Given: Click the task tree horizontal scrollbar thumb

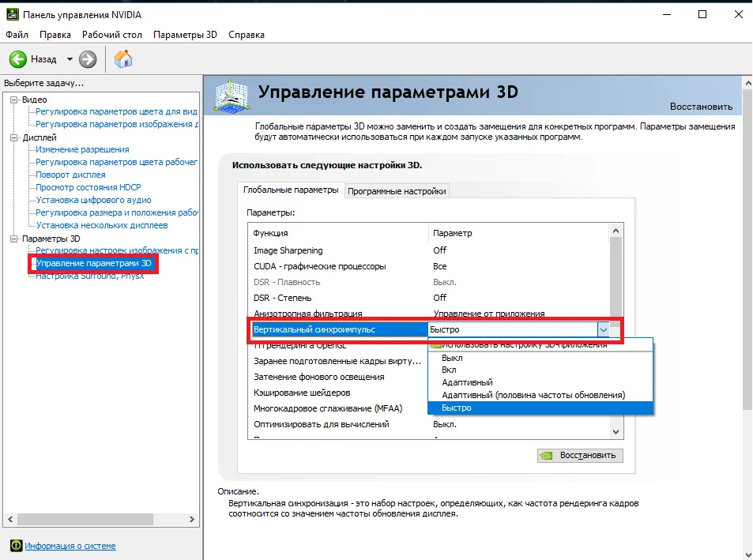Looking at the screenshot, I should tap(85, 519).
